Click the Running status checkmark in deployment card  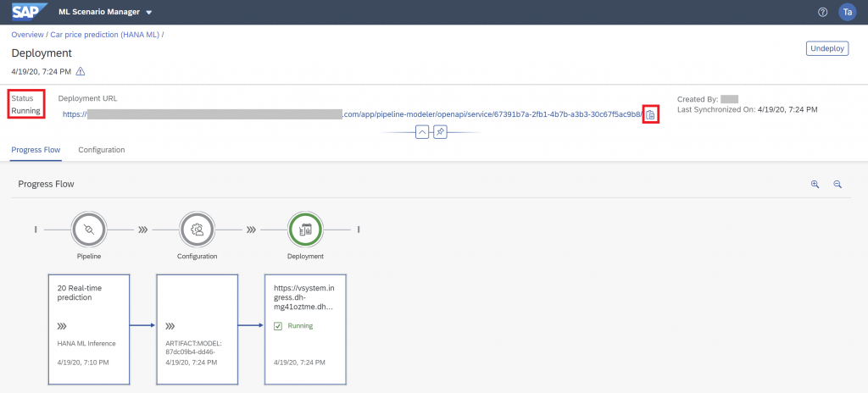coord(278,326)
